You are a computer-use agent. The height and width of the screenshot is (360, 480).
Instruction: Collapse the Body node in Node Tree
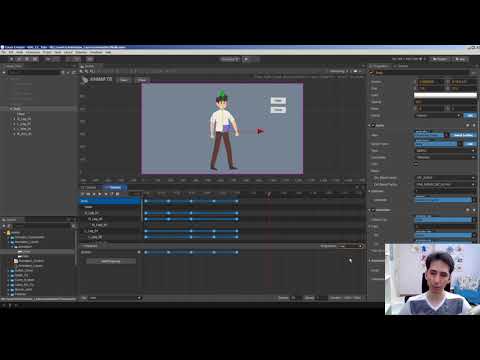11,109
